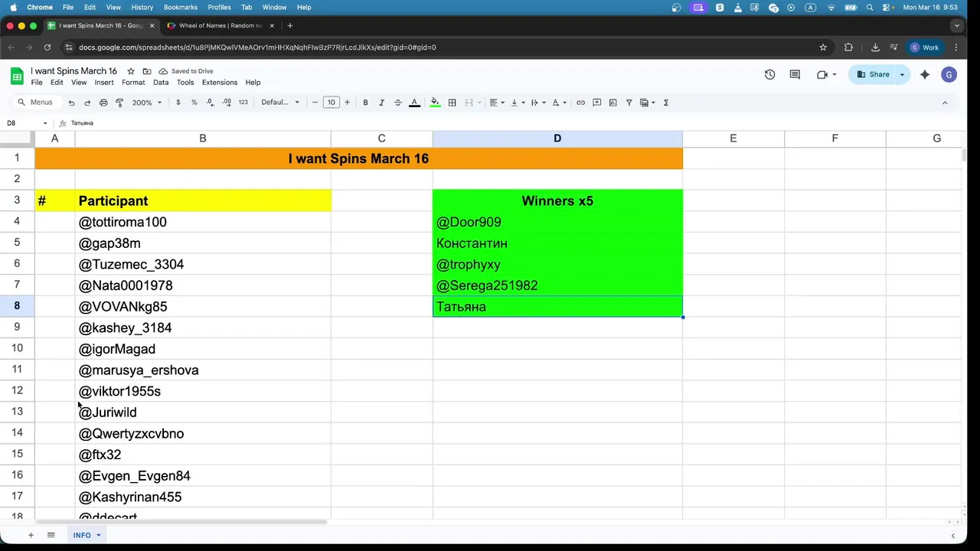Open the Work profile button in Chrome

tap(925, 47)
